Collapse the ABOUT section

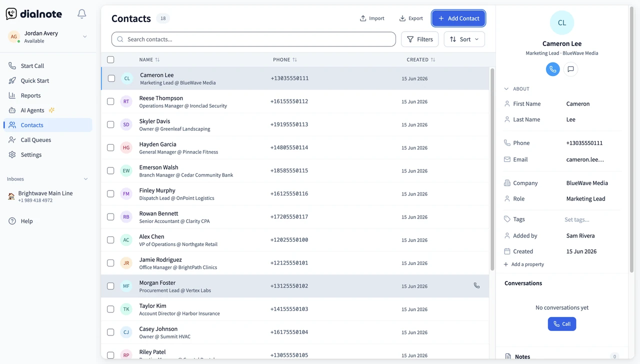click(506, 89)
